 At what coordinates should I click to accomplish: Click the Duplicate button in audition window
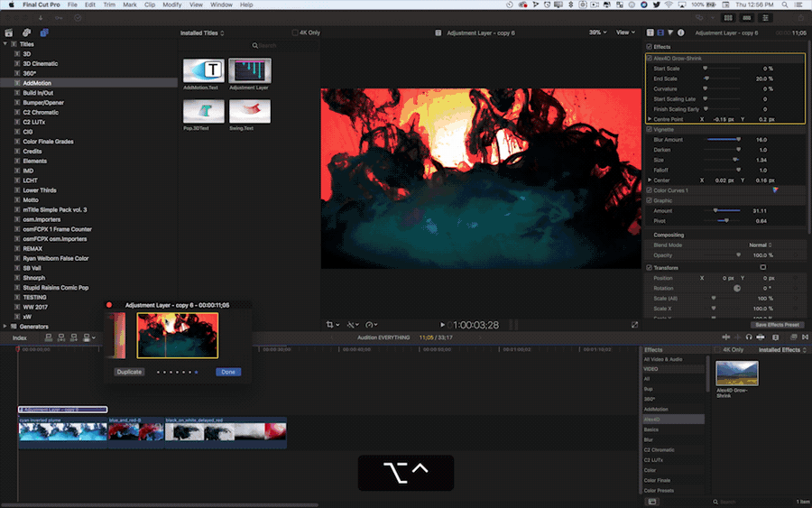[x=129, y=372]
